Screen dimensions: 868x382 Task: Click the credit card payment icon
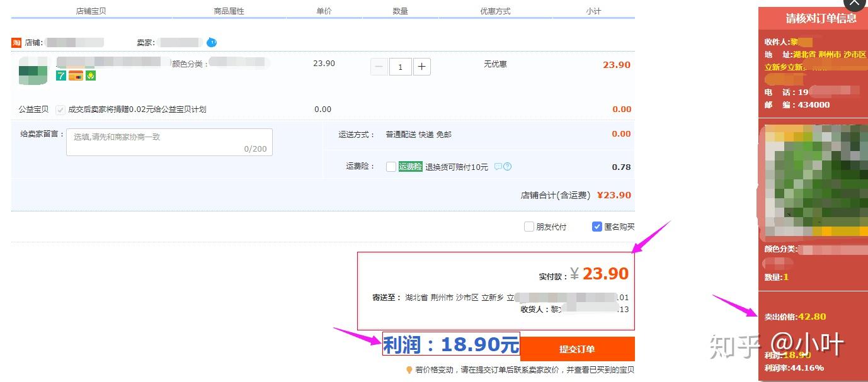point(76,76)
